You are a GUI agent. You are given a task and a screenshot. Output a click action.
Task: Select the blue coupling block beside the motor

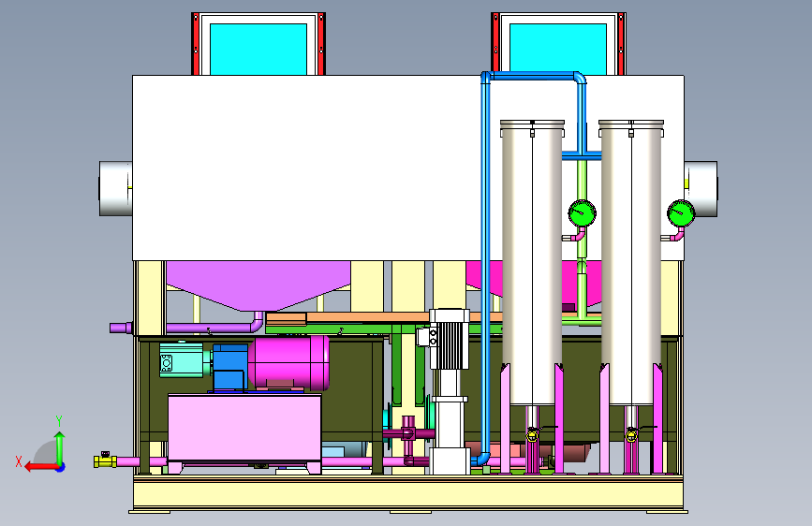coord(230,367)
